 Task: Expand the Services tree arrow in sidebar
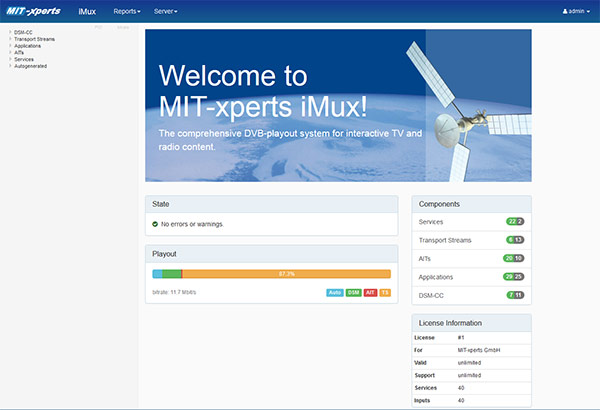(x=10, y=59)
